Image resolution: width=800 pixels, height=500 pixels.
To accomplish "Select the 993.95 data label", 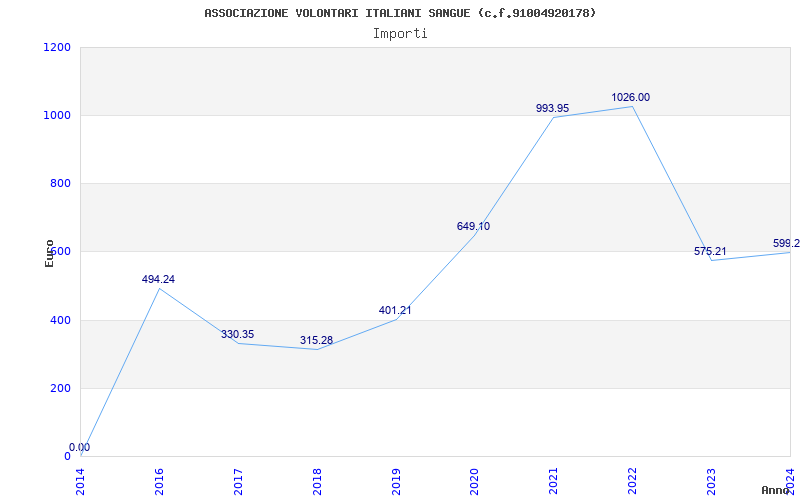I will [553, 108].
